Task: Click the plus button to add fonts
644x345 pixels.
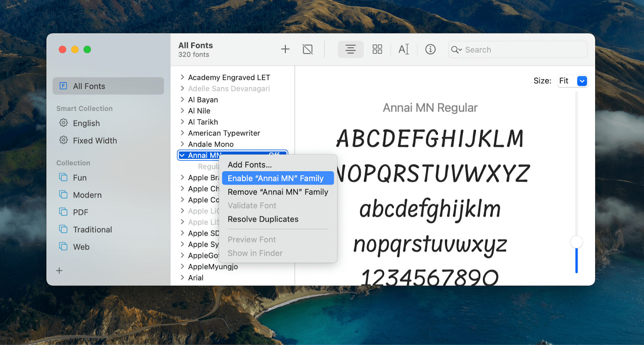Action: [285, 49]
